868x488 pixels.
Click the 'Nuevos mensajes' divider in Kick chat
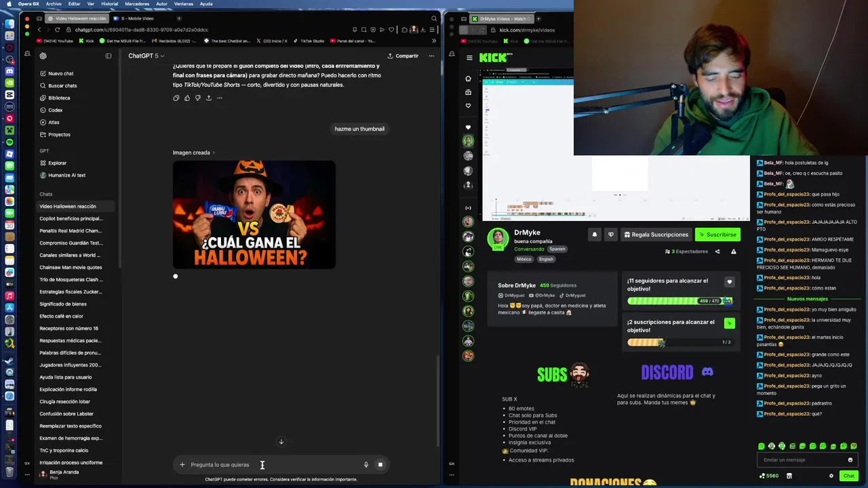807,299
